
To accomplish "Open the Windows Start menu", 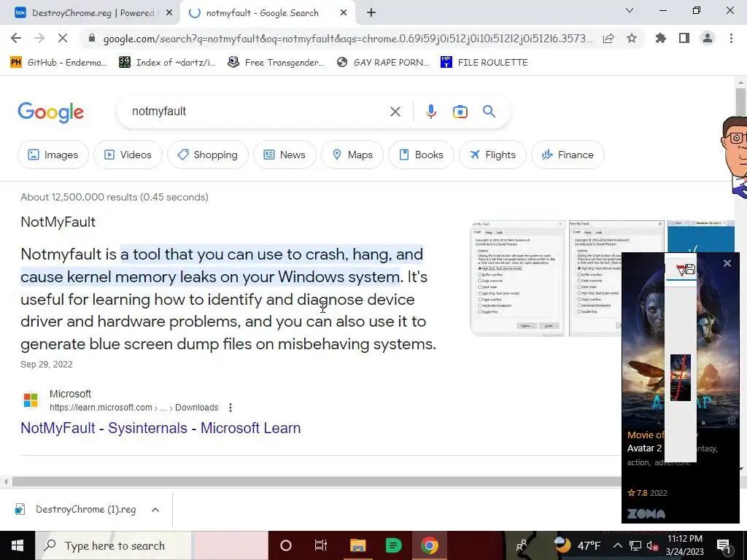I will [x=18, y=545].
